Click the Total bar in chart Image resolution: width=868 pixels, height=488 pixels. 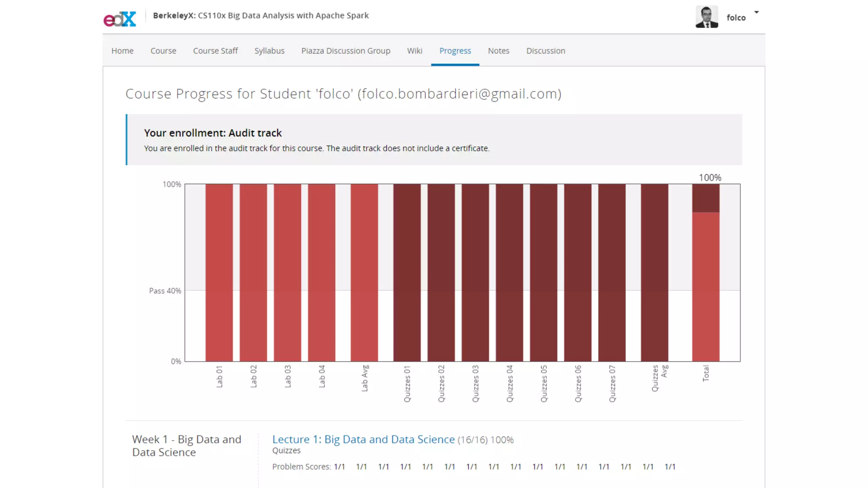pos(706,272)
